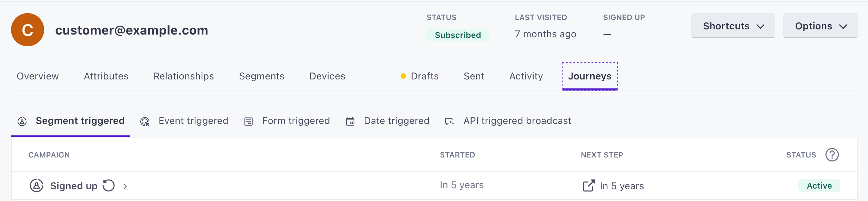Click the Active status badge
This screenshot has height=201, width=868.
(x=819, y=186)
